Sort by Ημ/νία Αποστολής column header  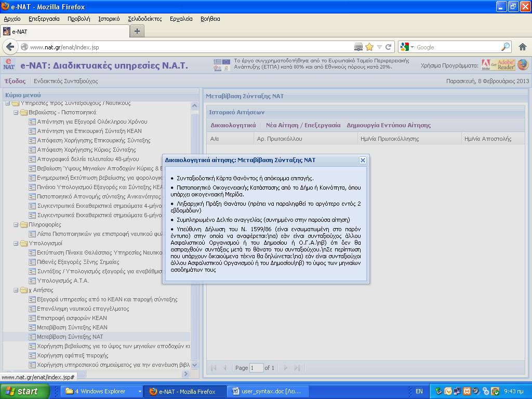click(494, 139)
